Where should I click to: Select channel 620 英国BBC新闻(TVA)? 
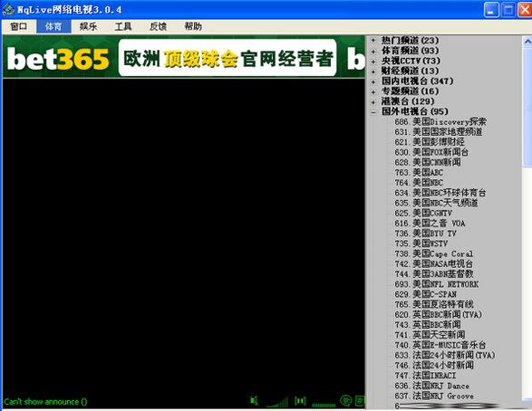[x=439, y=315]
